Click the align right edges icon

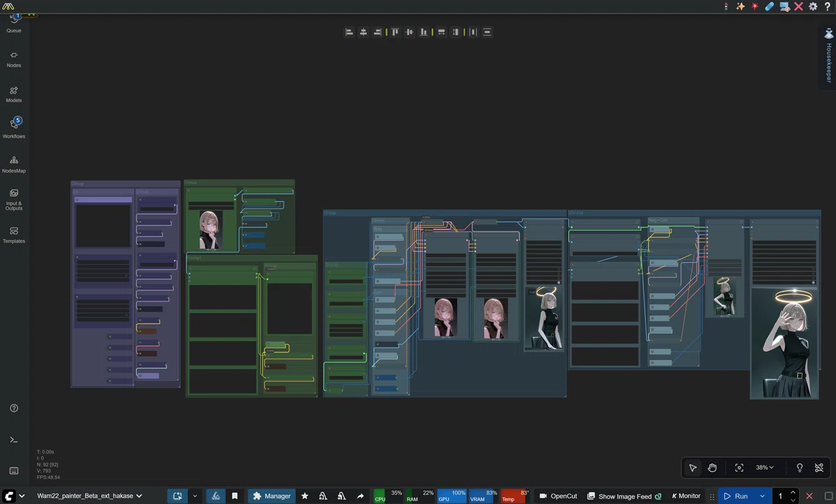pyautogui.click(x=377, y=32)
